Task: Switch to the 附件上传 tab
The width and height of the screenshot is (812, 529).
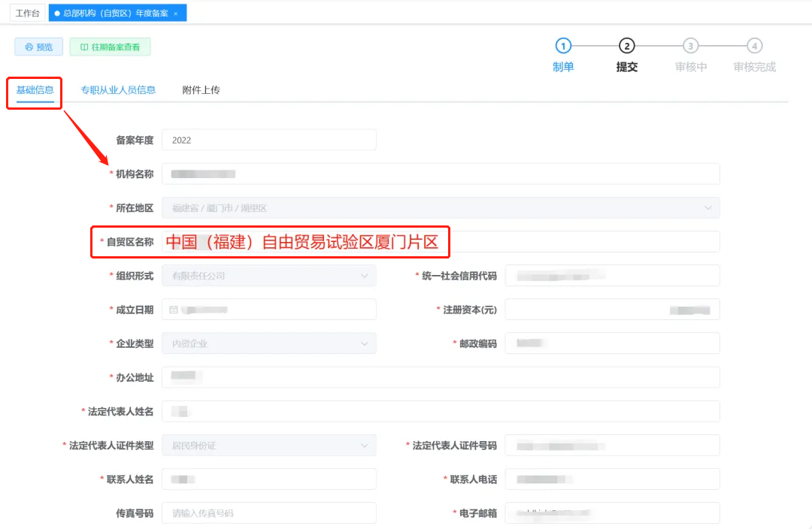Action: pos(201,90)
